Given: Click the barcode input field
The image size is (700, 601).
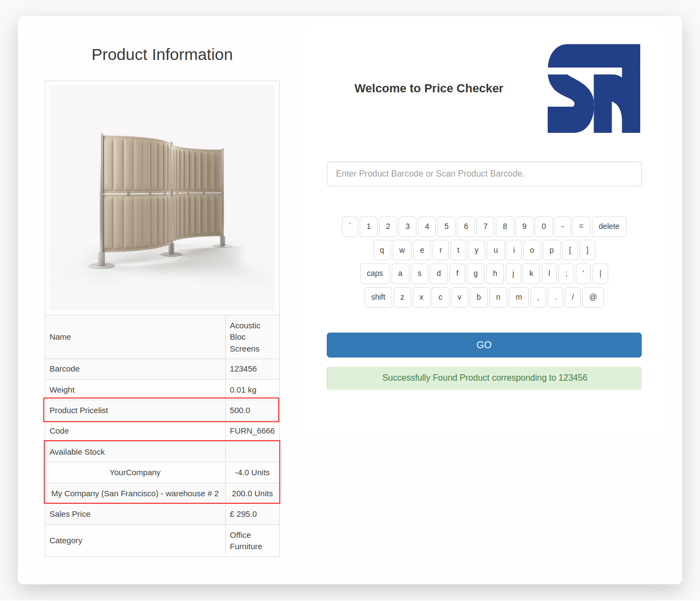Looking at the screenshot, I should click(484, 174).
